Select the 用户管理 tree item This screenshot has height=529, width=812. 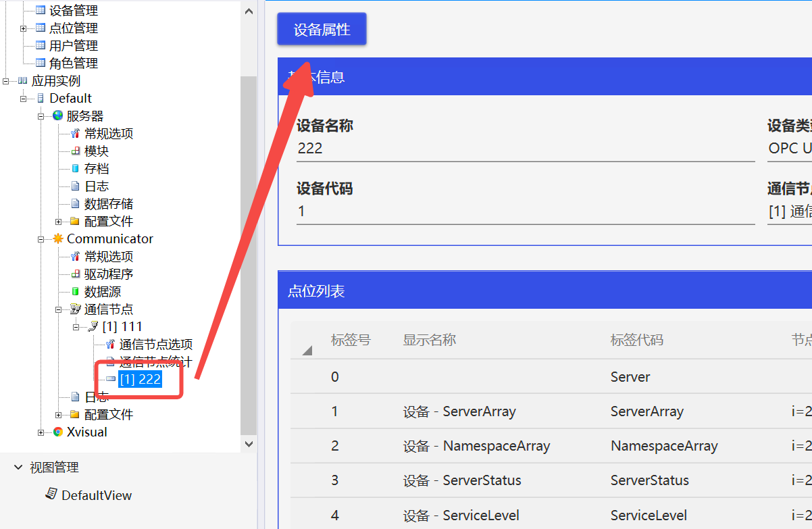click(74, 45)
